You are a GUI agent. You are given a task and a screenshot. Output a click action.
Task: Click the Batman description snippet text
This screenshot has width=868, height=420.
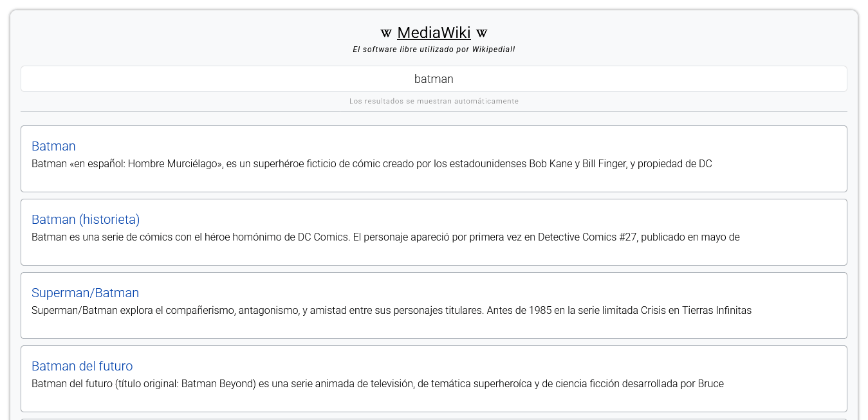pos(371,163)
